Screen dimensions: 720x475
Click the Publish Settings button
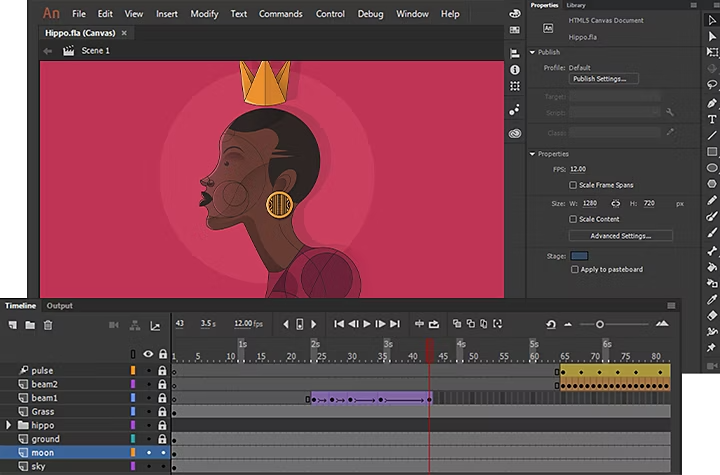tap(605, 79)
